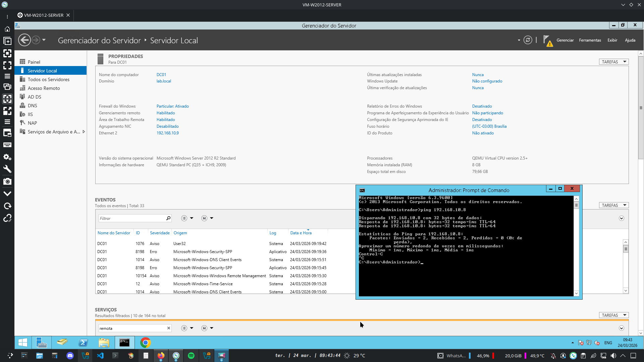
Task: Expand the Serviços filter panel chevron
Action: pos(622,328)
